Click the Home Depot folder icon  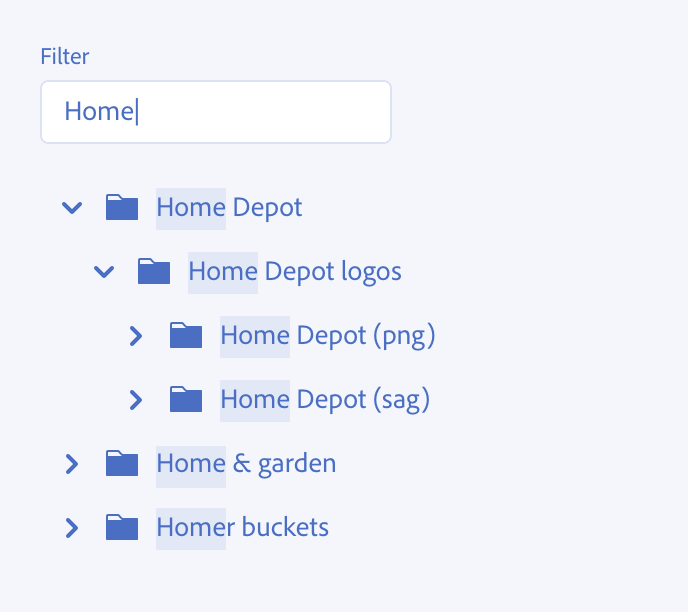(122, 208)
